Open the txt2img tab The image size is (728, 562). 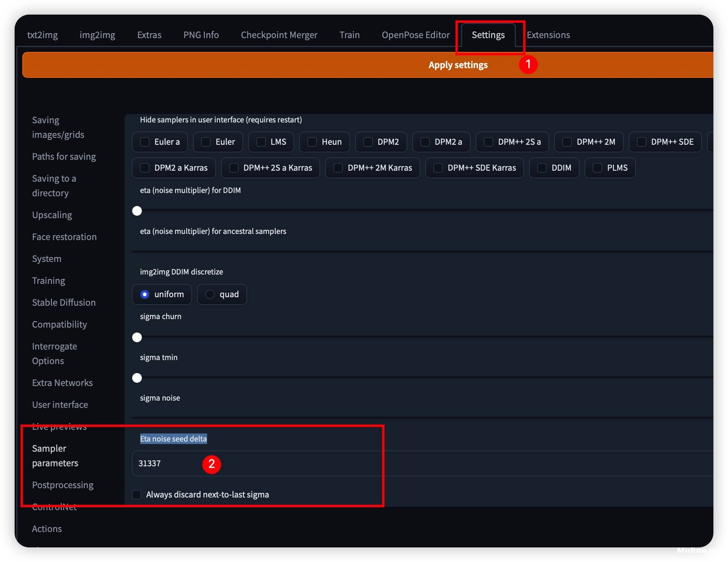[x=43, y=35]
